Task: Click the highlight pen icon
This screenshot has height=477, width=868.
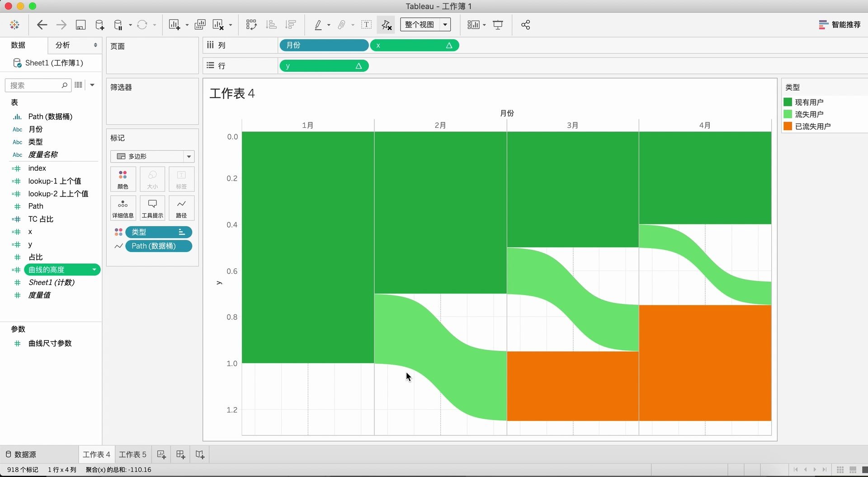Action: tap(318, 25)
